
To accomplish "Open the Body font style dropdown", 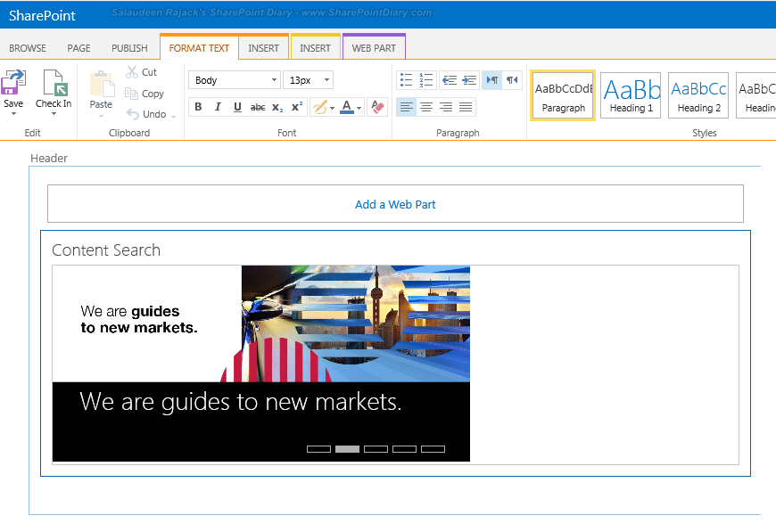I will (x=234, y=79).
